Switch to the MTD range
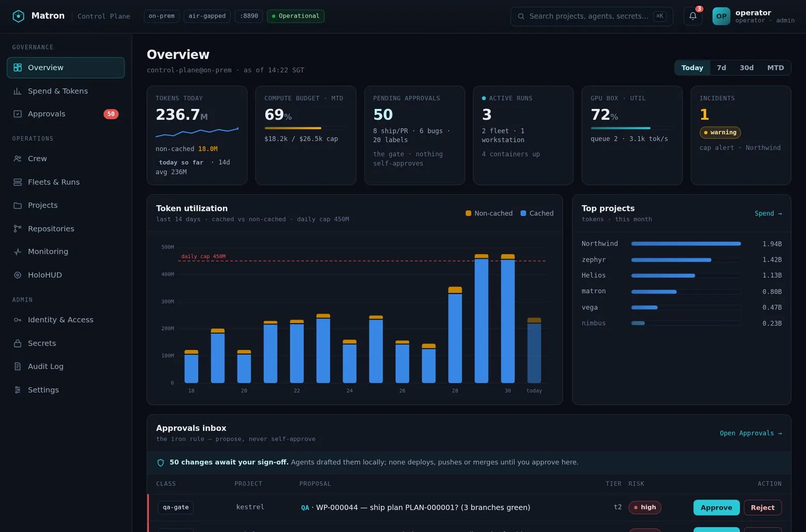The width and height of the screenshot is (806, 532). tap(776, 68)
